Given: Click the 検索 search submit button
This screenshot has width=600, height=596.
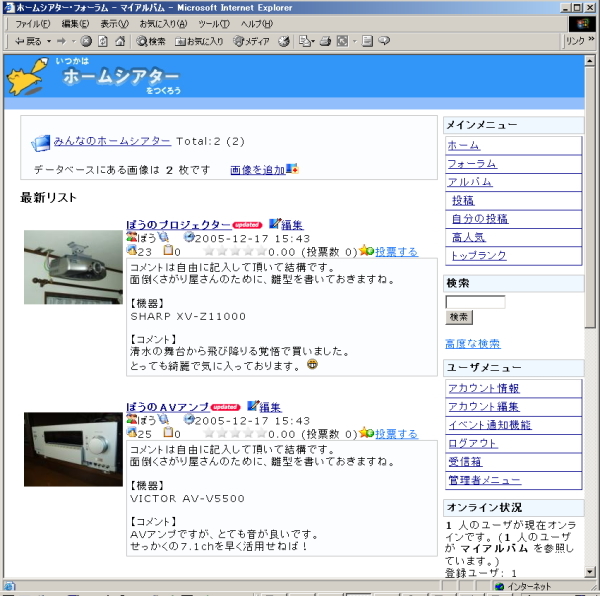Looking at the screenshot, I should coord(459,317).
